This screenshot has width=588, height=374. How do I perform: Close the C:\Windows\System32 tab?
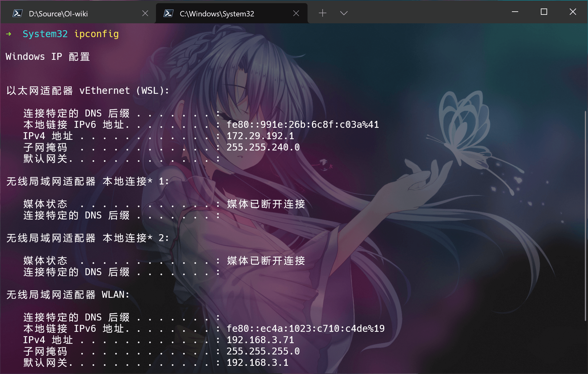296,13
